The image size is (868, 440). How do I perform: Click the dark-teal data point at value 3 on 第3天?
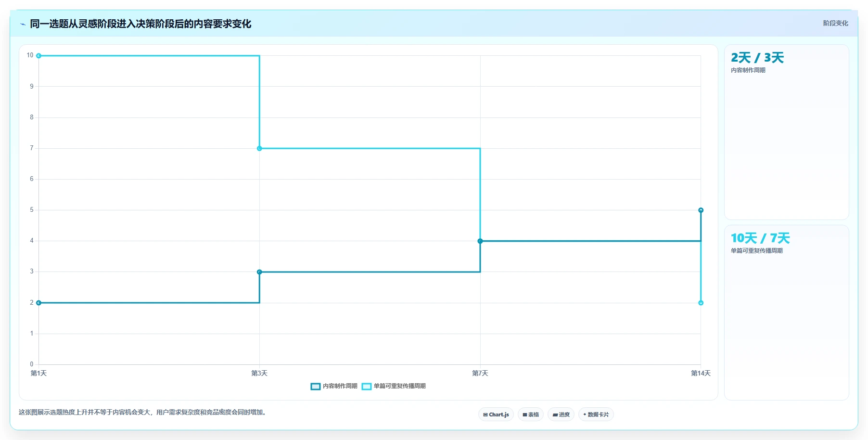pos(259,272)
